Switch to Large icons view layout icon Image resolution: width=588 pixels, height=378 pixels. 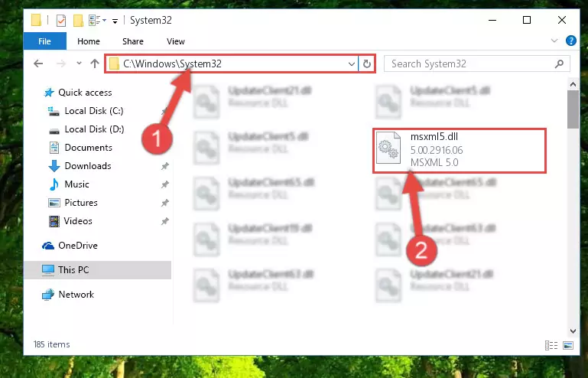coord(568,345)
